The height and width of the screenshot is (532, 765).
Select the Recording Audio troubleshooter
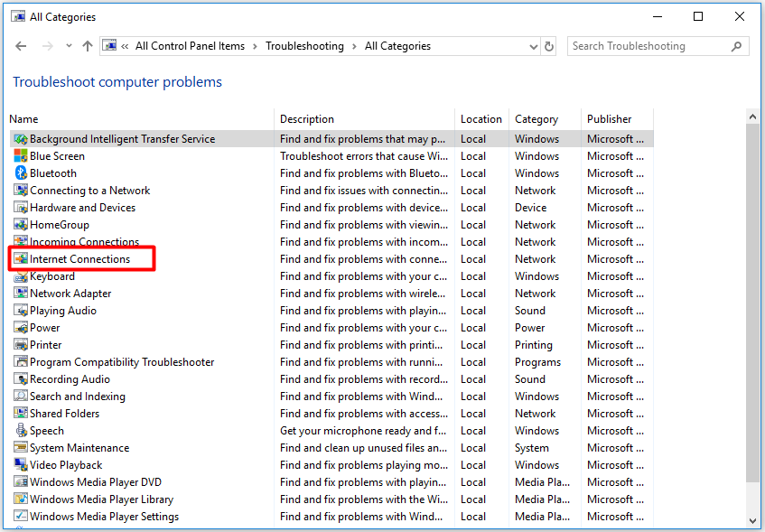click(70, 379)
